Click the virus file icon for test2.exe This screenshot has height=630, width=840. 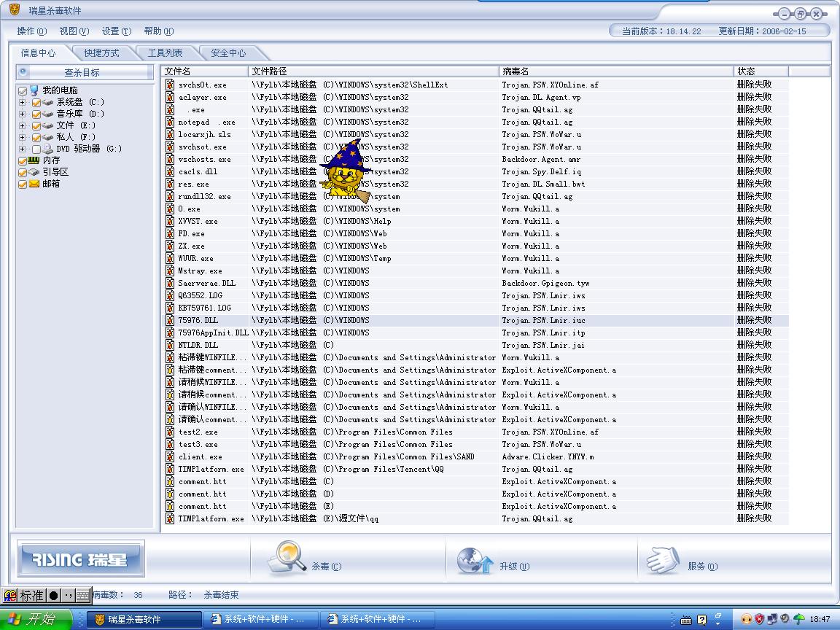[x=170, y=432]
